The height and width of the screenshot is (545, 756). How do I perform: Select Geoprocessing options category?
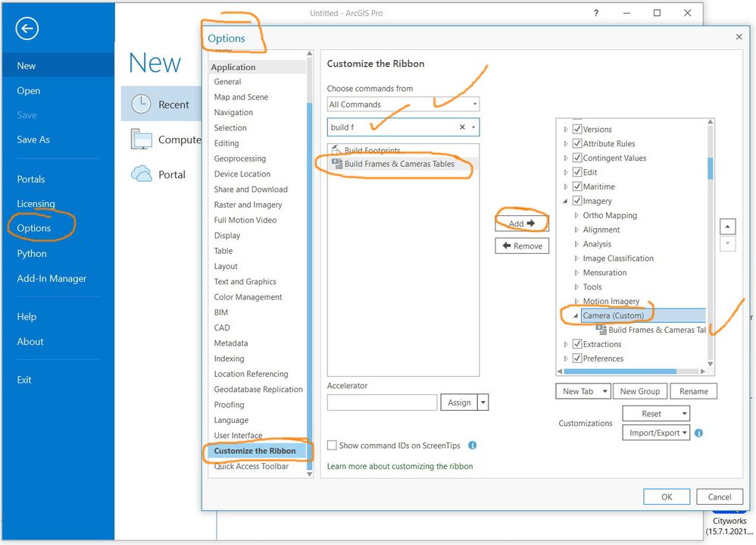pos(239,158)
